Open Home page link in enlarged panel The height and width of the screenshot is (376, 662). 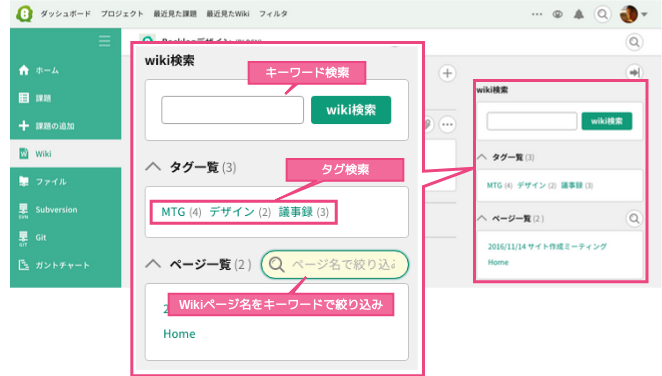179,334
